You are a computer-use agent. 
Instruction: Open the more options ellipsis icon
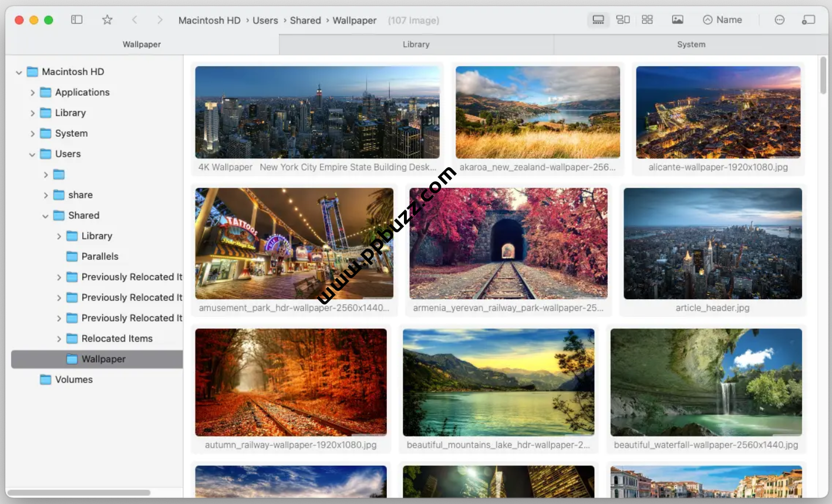(x=779, y=20)
